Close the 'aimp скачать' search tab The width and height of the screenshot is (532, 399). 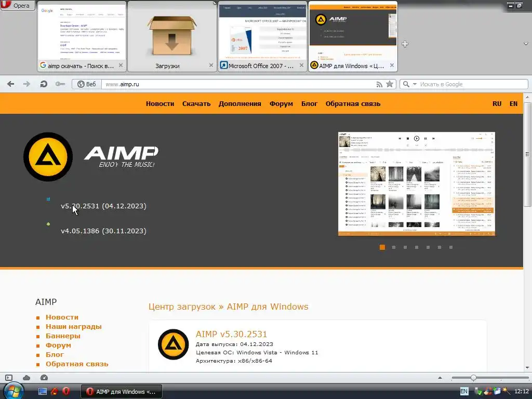(x=121, y=65)
